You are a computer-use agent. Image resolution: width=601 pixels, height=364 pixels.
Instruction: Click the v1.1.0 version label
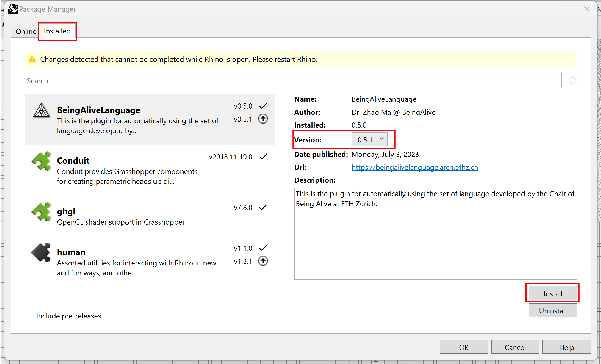click(243, 248)
